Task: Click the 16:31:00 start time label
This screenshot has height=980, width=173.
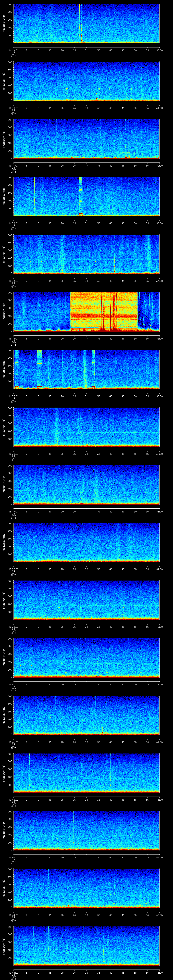Action: point(13,166)
